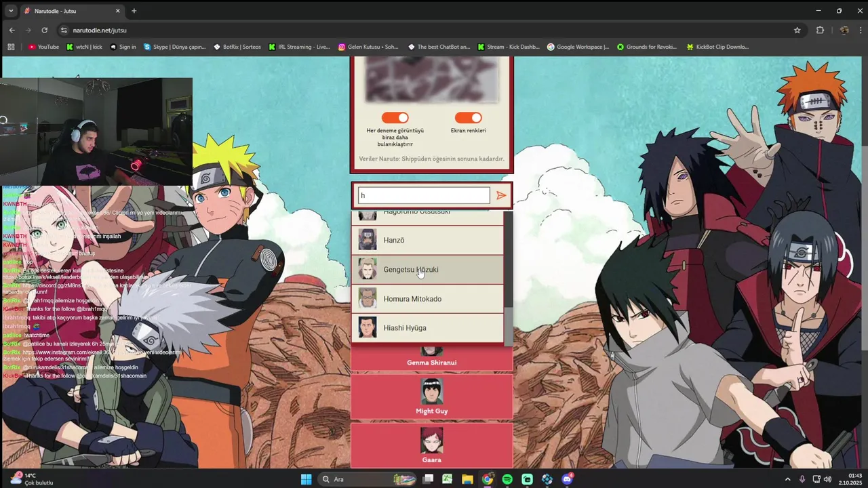
Task: Open the Chrome profile avatar
Action: 844,30
